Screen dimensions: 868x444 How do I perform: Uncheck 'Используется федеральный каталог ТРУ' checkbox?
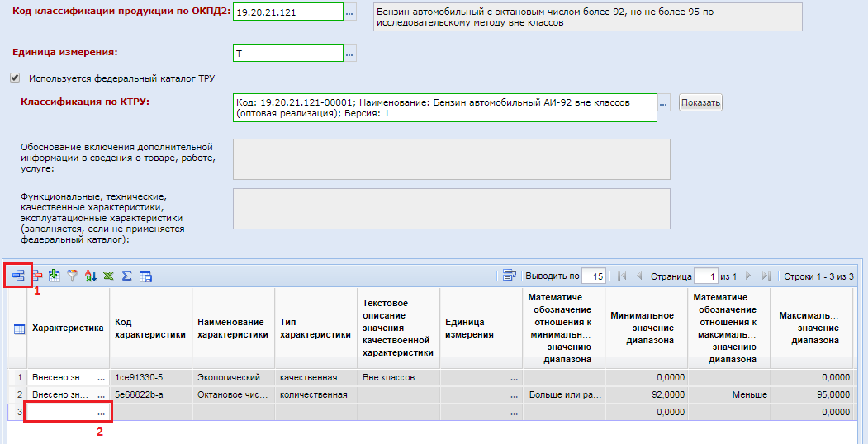14,78
